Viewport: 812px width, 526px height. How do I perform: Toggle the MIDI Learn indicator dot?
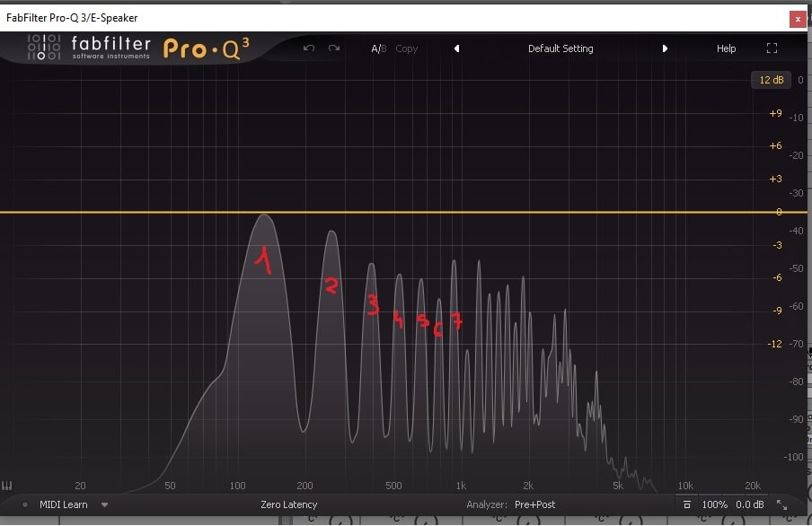coord(24,504)
